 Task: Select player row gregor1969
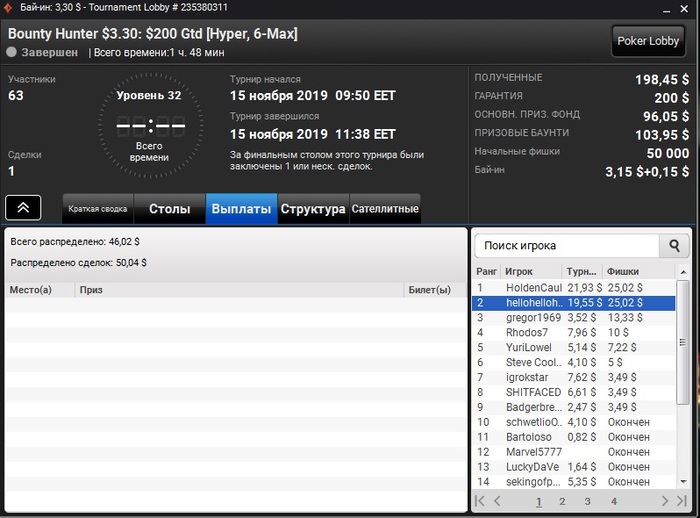coord(574,317)
